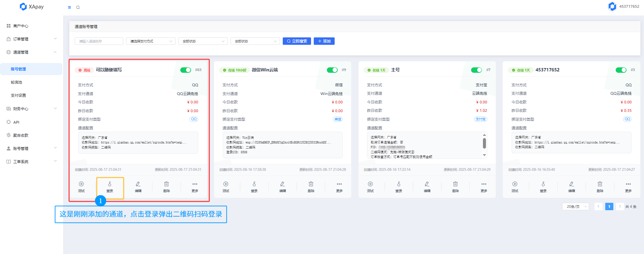This screenshot has height=254, width=644.
Task: Open 轮询池 in the sidebar
Action: point(17,82)
